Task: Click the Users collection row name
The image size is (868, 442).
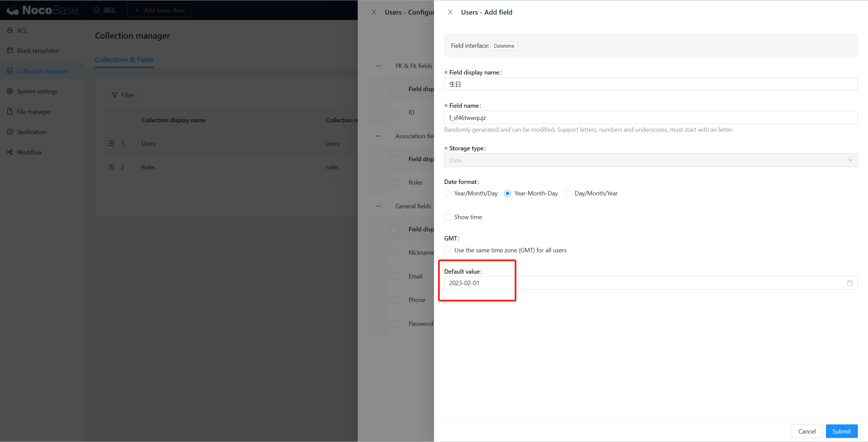Action: click(149, 143)
